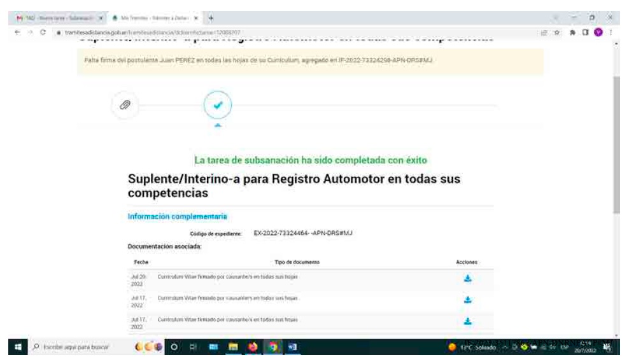Switch to Chrome in the taskbar
The width and height of the screenshot is (629, 364).
pos(272,347)
